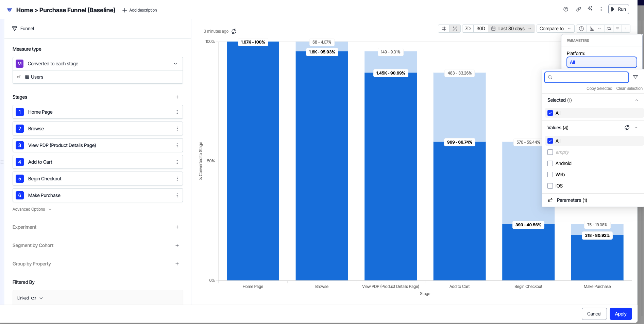Open the three-dot menu for Add to Cart stage

click(177, 162)
